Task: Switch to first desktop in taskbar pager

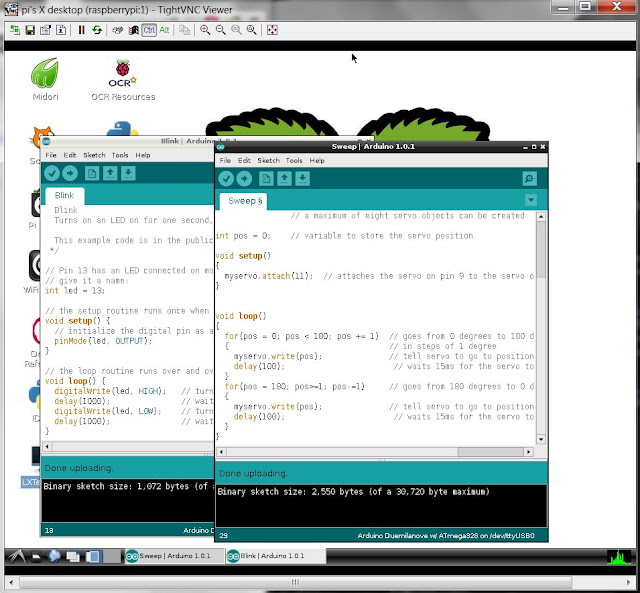Action: pyautogui.click(x=92, y=556)
